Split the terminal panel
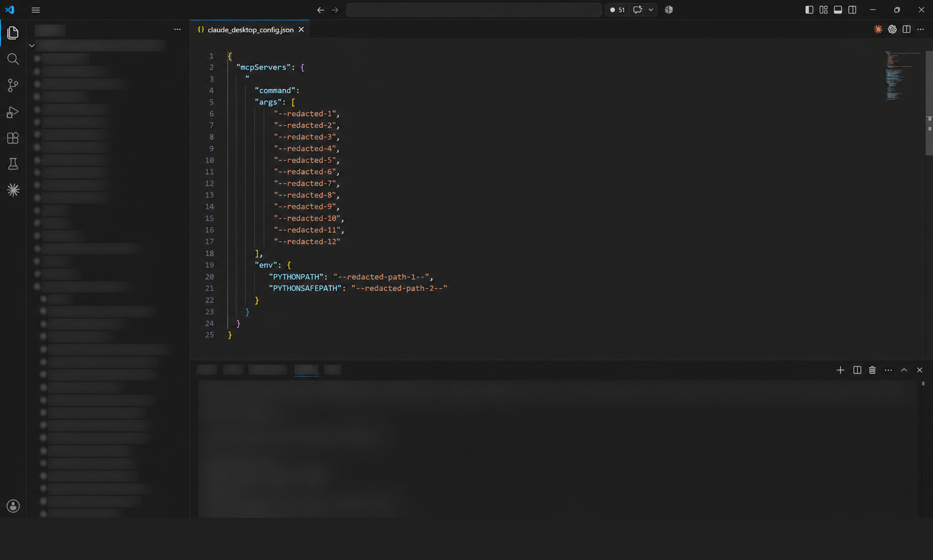 point(857,370)
